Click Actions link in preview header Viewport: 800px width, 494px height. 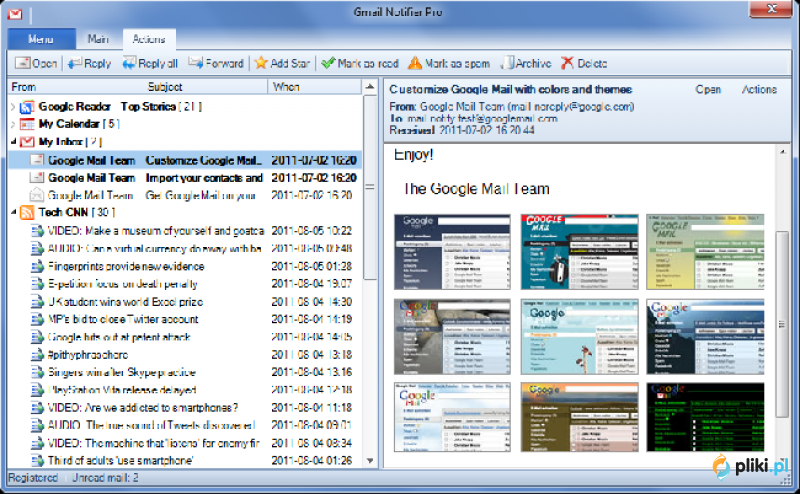click(759, 89)
